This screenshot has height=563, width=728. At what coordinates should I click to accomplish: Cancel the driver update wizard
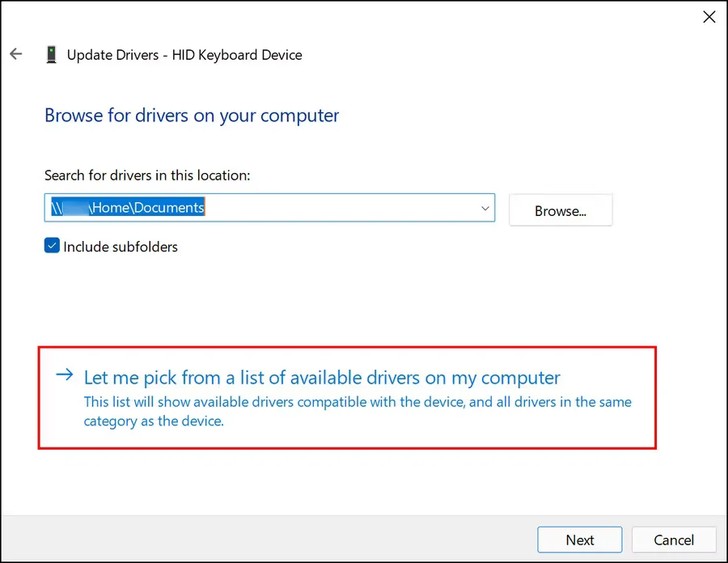pos(674,540)
